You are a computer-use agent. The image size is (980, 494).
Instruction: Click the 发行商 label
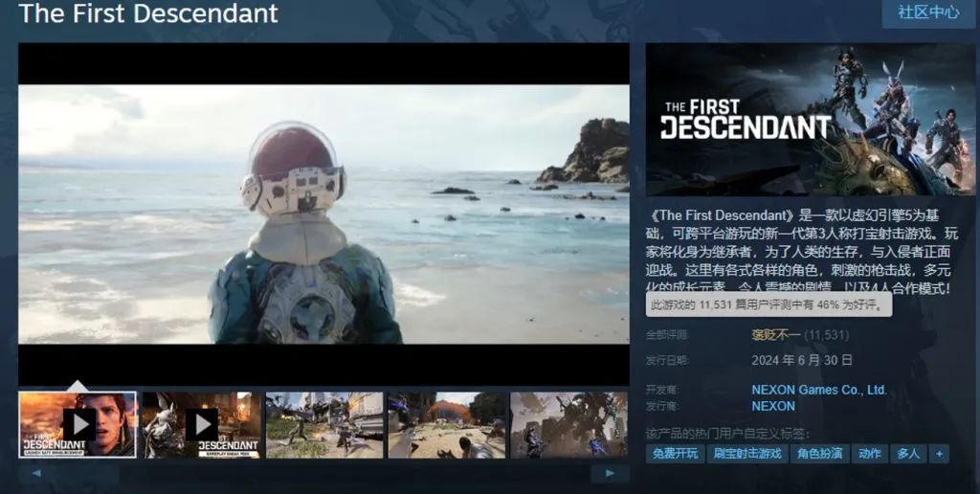[x=662, y=407]
